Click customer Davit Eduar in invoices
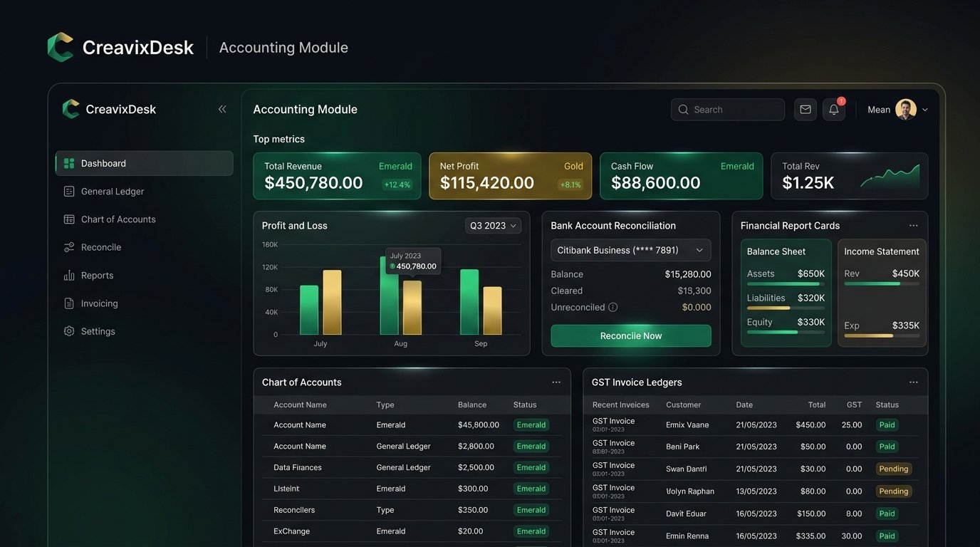This screenshot has width=980, height=547. [x=687, y=514]
